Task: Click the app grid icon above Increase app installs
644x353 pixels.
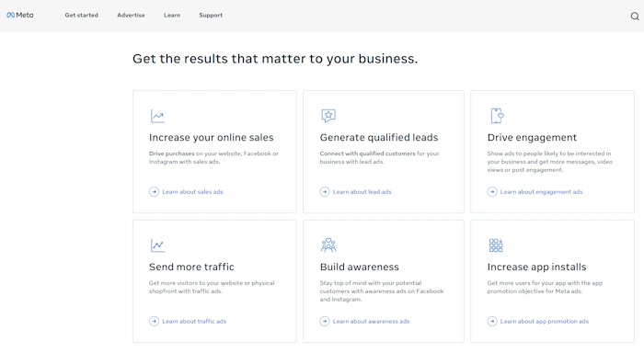Action: (496, 245)
